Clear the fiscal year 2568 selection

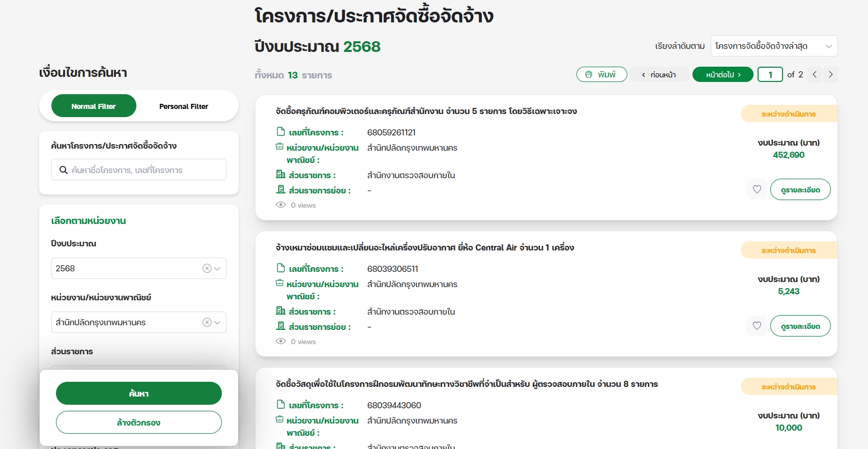coord(207,268)
